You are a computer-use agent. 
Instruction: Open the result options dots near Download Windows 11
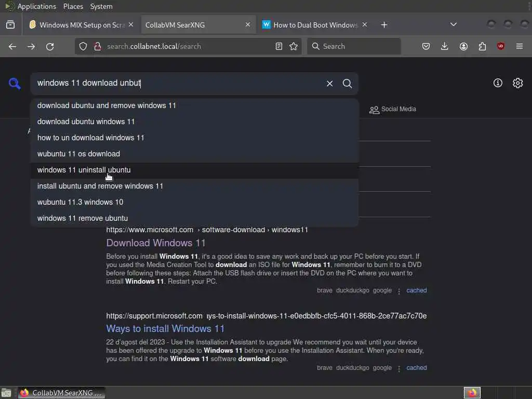[399, 291]
